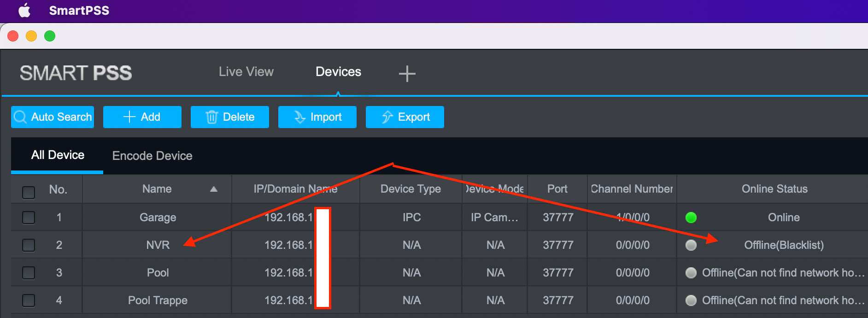This screenshot has width=868, height=318.
Task: Click the export arrow icon
Action: (387, 117)
